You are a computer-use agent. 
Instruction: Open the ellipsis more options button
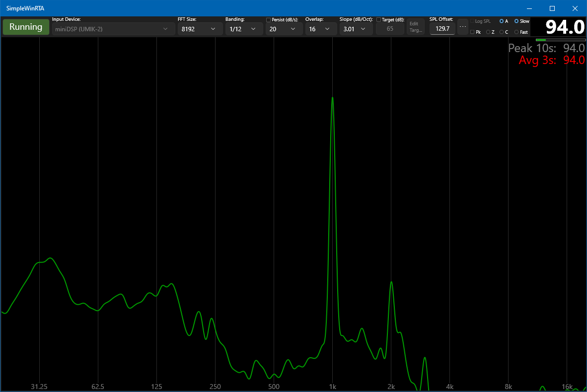click(463, 27)
